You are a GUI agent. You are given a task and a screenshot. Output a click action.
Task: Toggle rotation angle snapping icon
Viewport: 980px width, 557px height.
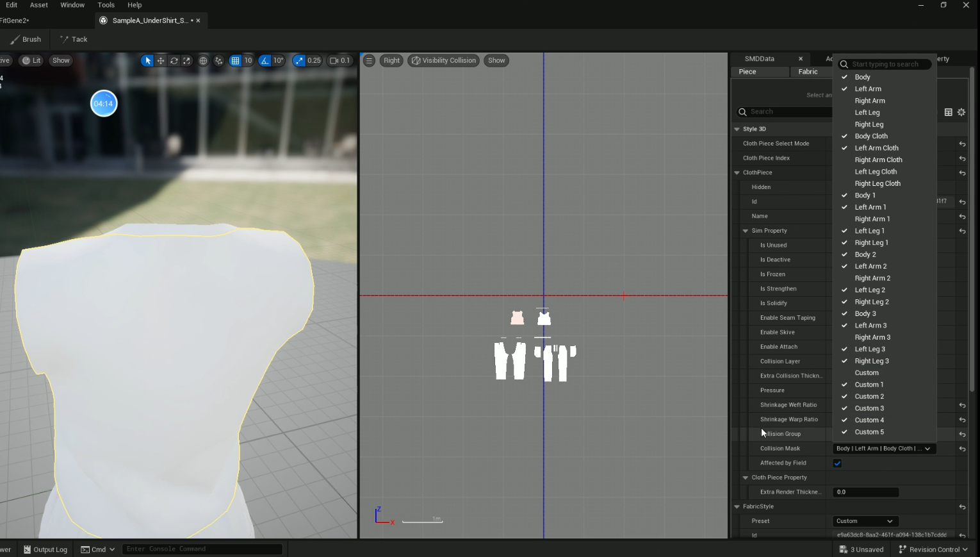point(265,60)
